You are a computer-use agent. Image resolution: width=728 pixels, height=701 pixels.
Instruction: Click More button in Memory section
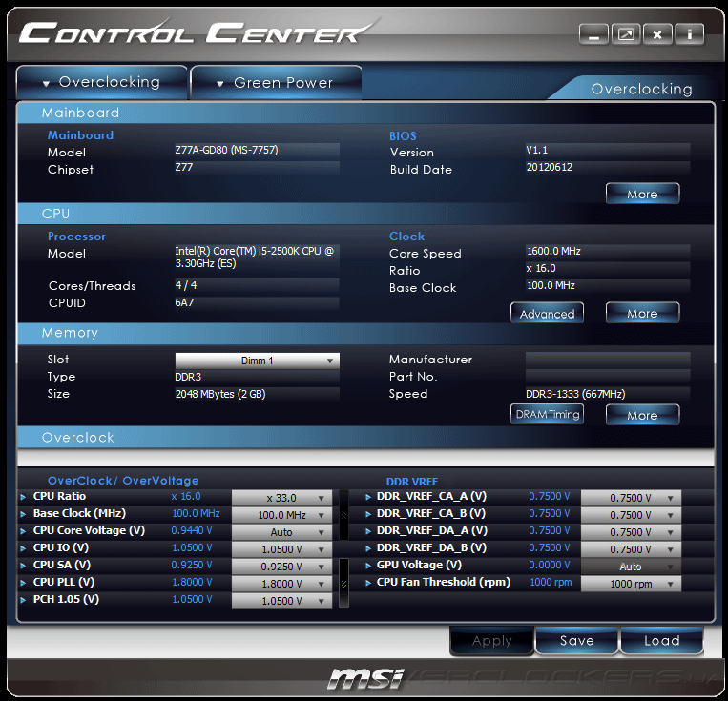(642, 415)
